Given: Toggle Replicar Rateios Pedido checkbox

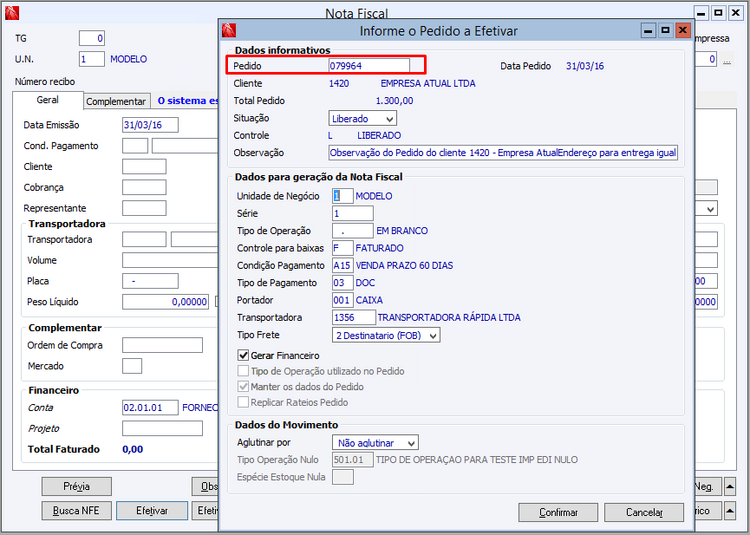Looking at the screenshot, I should 243,402.
